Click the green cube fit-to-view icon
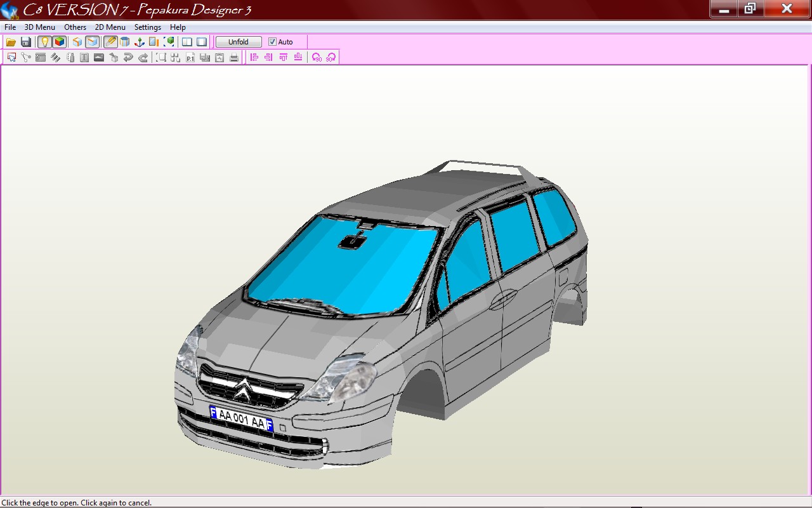This screenshot has height=508, width=812. click(x=169, y=42)
